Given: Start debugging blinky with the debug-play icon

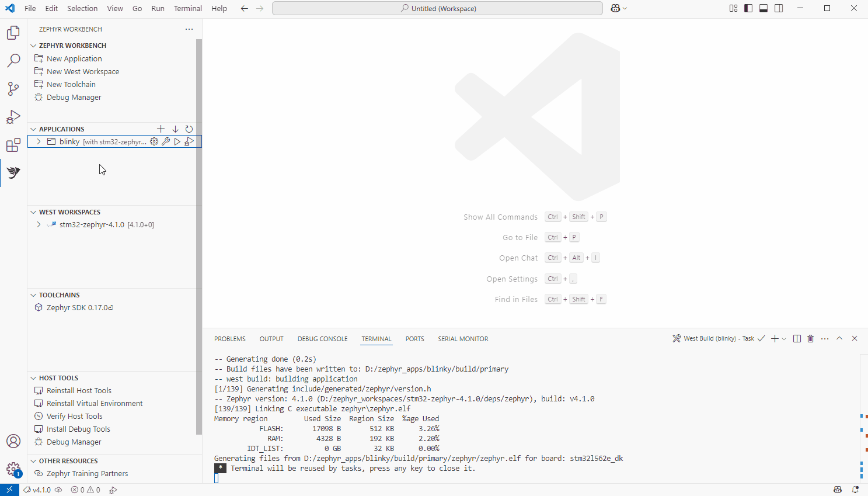Looking at the screenshot, I should [189, 141].
